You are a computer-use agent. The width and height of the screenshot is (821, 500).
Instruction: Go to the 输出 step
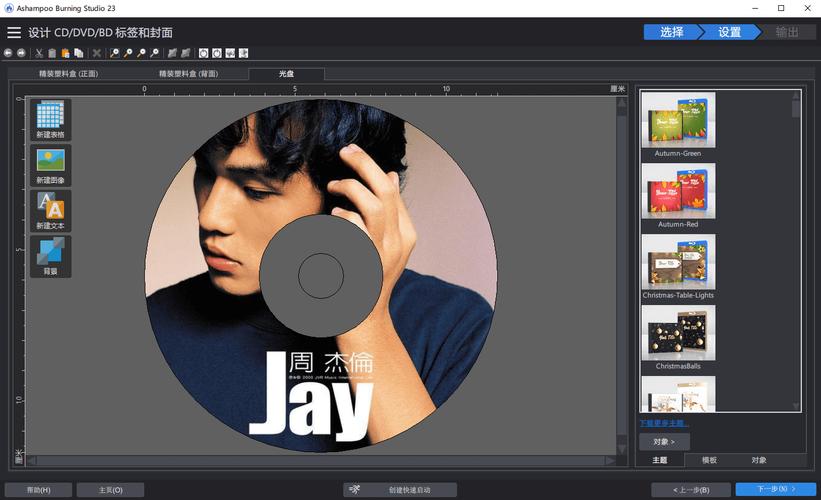click(x=787, y=32)
